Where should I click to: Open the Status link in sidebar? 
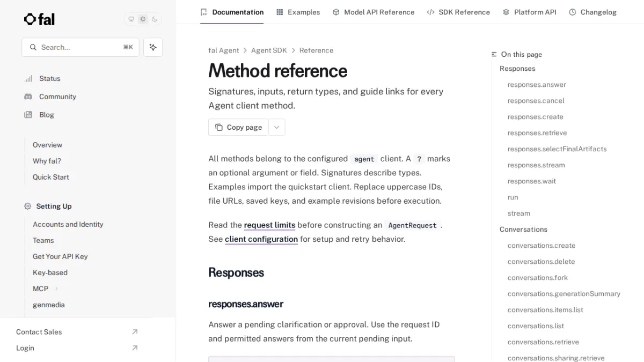(x=50, y=78)
